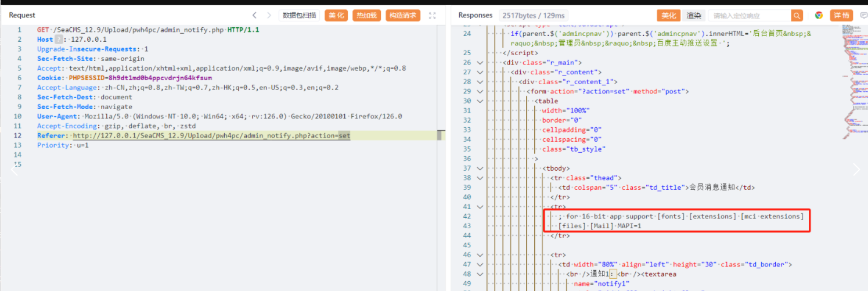Collapse the tr thead row at line 38
The image size is (868, 291).
point(480,178)
